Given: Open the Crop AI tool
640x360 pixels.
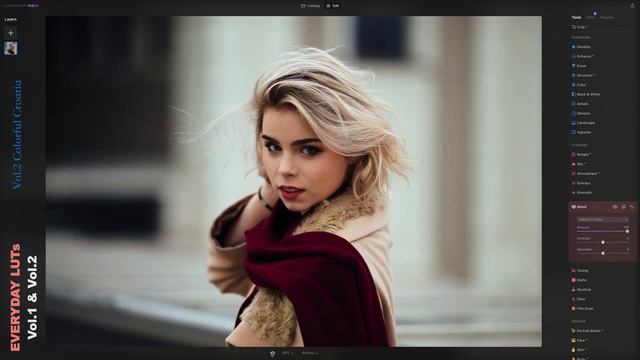Looking at the screenshot, I should pos(580,27).
